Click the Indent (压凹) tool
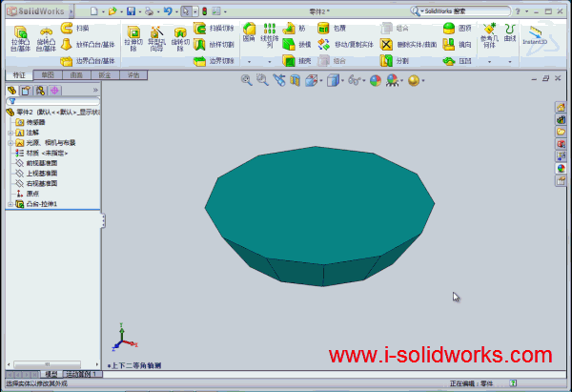Screen dimensions: 572x392 [x=457, y=61]
